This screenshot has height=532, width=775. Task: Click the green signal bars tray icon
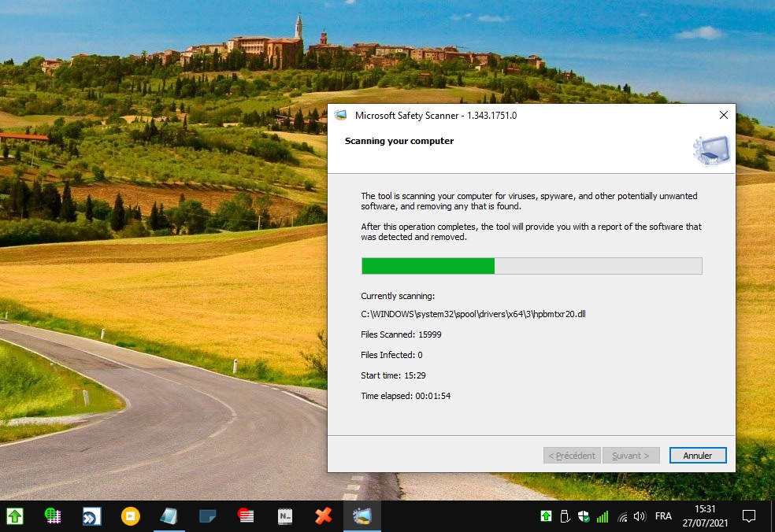coord(603,517)
